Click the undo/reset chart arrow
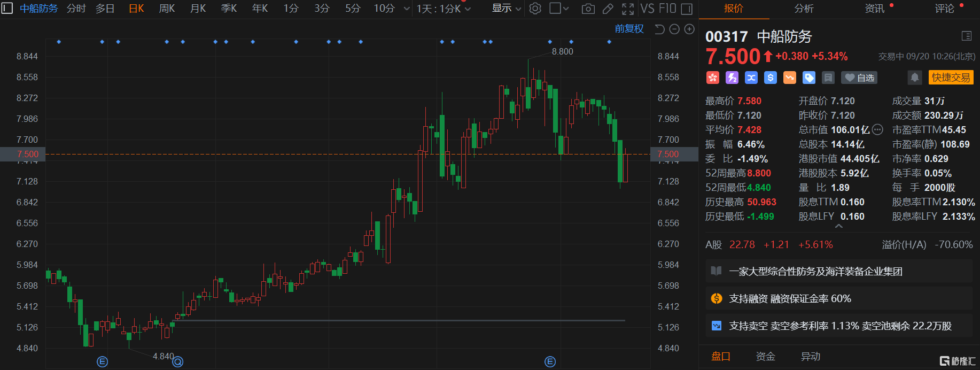This screenshot has height=370, width=980. pyautogui.click(x=660, y=29)
